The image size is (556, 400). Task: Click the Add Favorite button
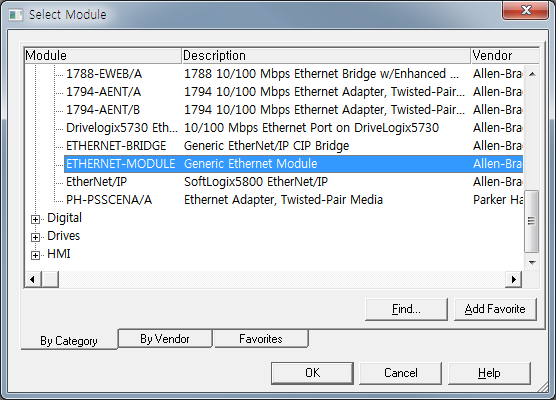pos(495,309)
